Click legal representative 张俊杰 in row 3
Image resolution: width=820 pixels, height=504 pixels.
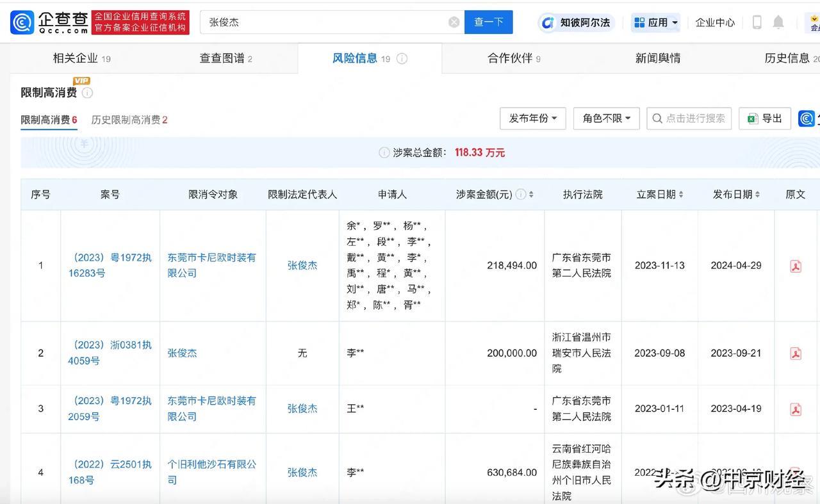point(302,409)
